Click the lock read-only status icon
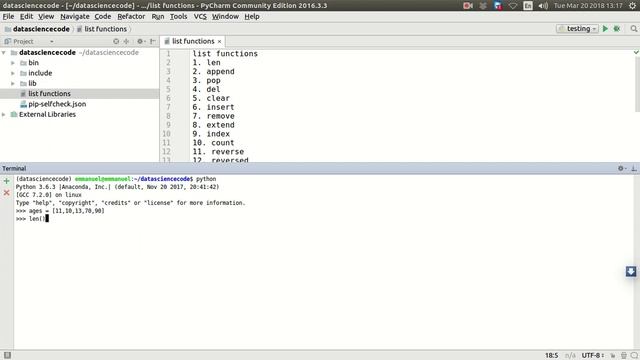Screen dimensions: 640x360 click(613, 356)
